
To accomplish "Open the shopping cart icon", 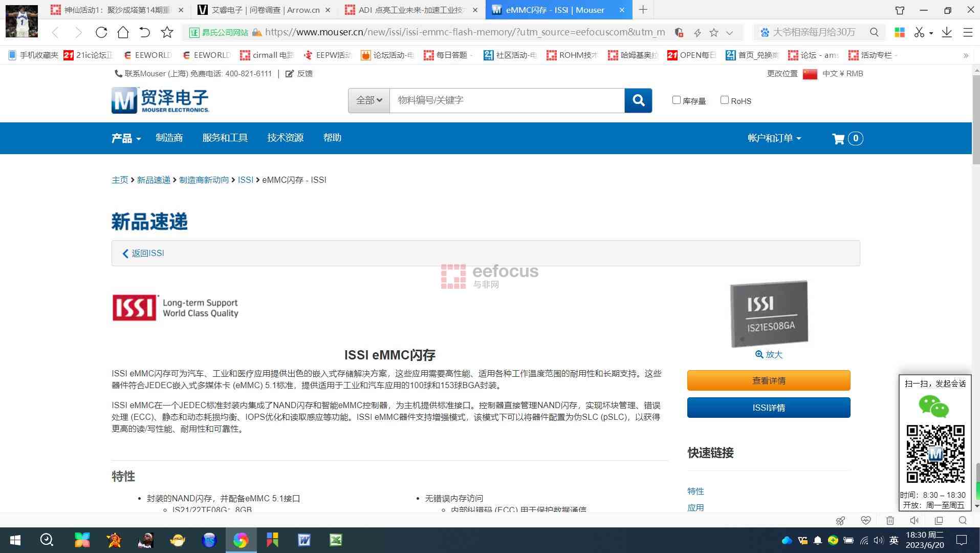I will pyautogui.click(x=838, y=138).
